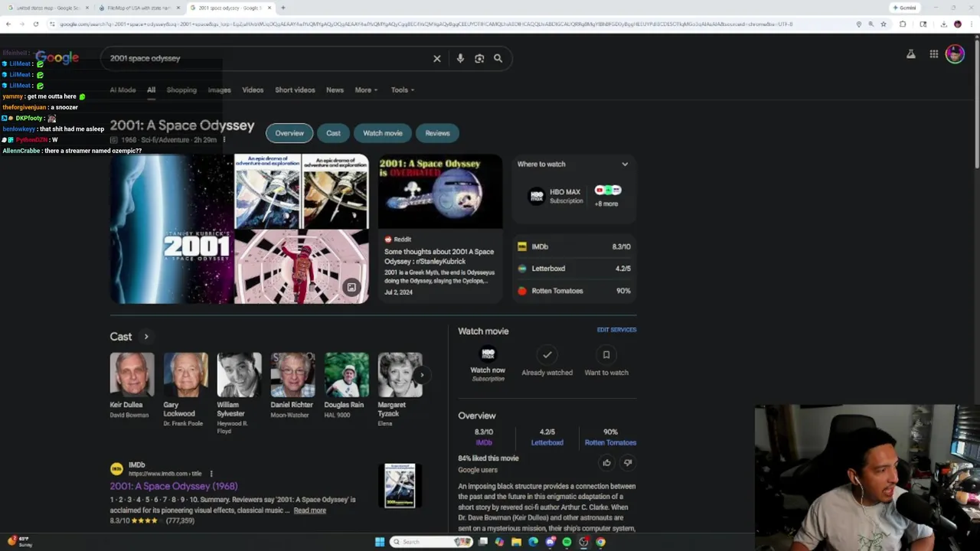Click the Gemini button in Chrome

pyautogui.click(x=904, y=8)
